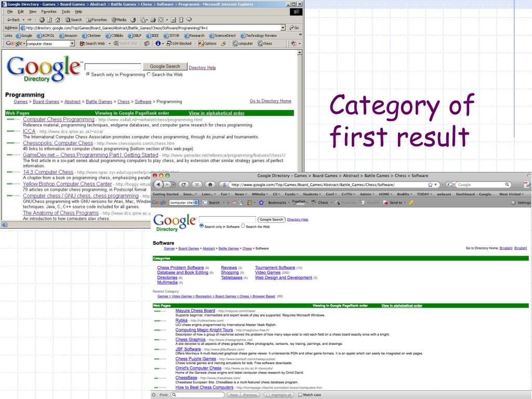This screenshot has height=399, width=532.
Task: Click the History icon in Internet Explorer
Action: (x=133, y=20)
